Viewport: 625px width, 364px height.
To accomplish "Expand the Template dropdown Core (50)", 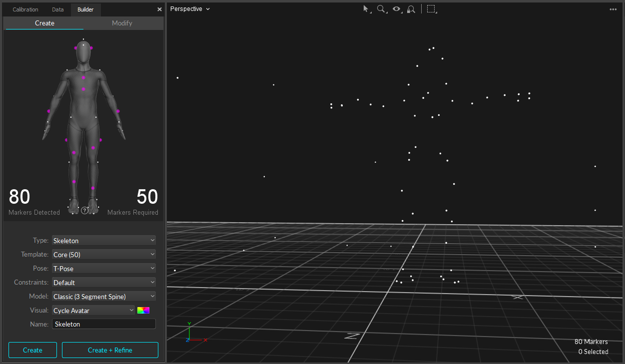I will click(x=104, y=255).
